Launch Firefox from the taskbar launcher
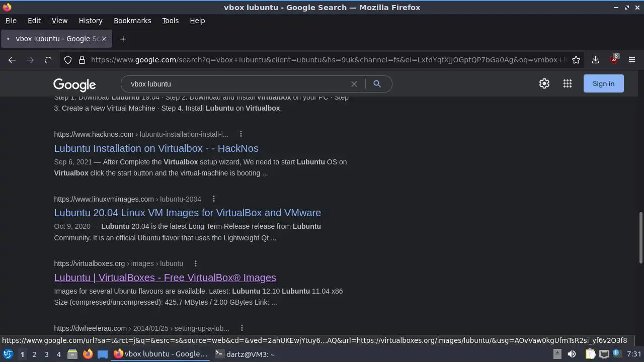This screenshot has height=362, width=644. tap(88, 354)
